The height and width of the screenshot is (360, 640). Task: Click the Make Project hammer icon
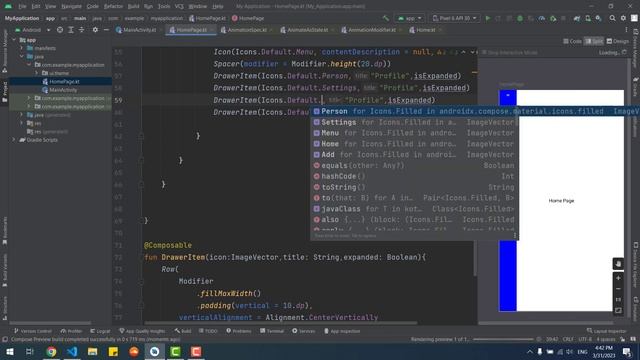[x=386, y=18]
